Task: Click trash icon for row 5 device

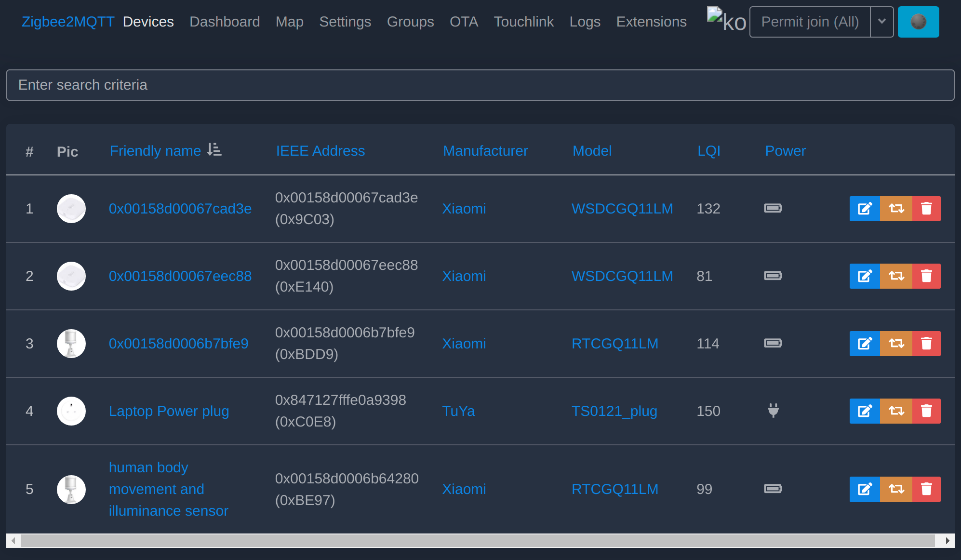Action: point(926,489)
